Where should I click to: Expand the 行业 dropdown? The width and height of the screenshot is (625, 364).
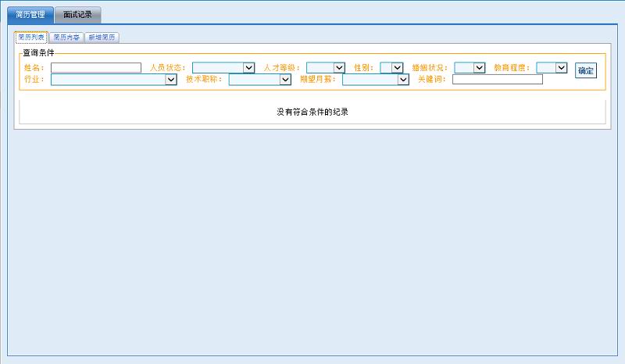[x=114, y=80]
